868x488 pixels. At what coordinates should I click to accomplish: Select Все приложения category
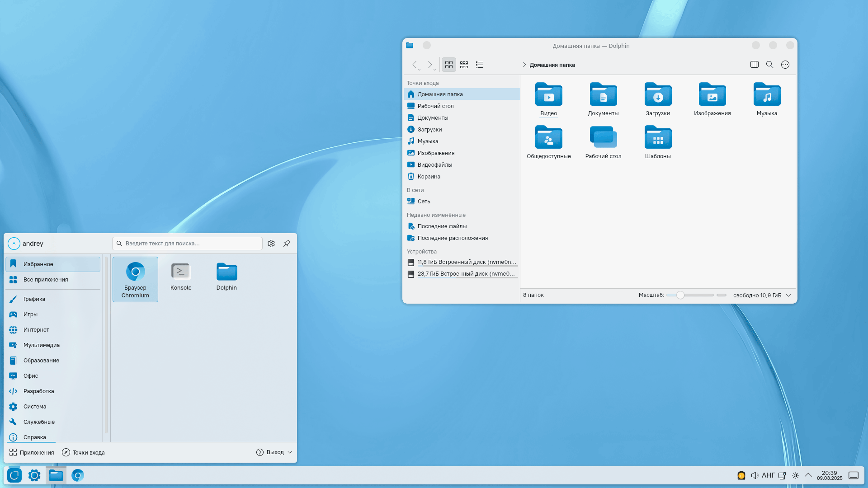(x=46, y=280)
